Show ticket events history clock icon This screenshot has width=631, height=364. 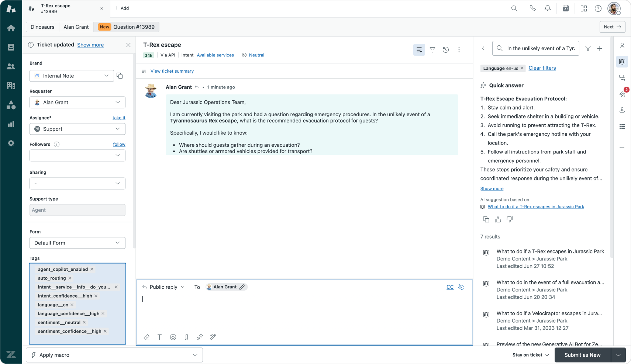coord(446,50)
